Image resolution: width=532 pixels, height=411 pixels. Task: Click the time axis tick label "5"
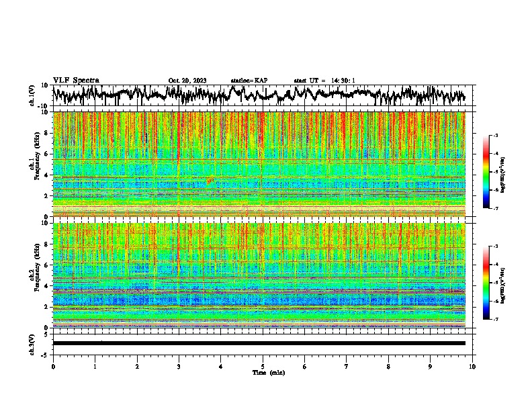(263, 367)
